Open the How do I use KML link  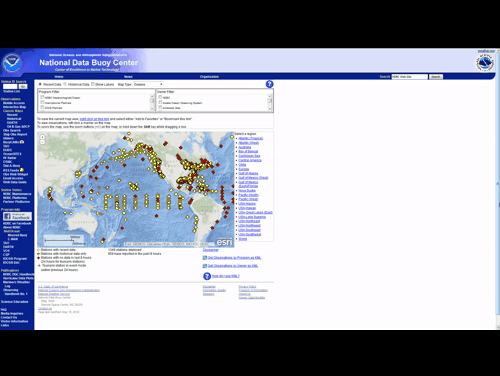point(226,276)
